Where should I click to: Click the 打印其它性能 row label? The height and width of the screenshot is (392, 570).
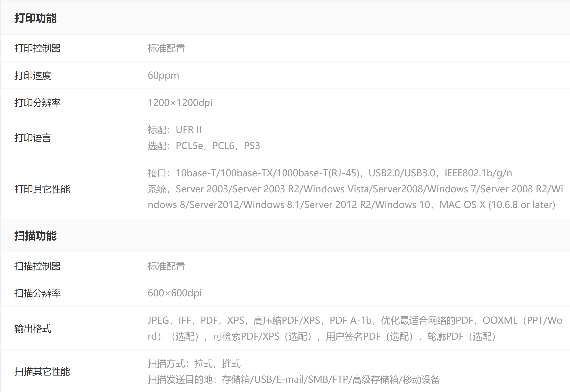42,189
